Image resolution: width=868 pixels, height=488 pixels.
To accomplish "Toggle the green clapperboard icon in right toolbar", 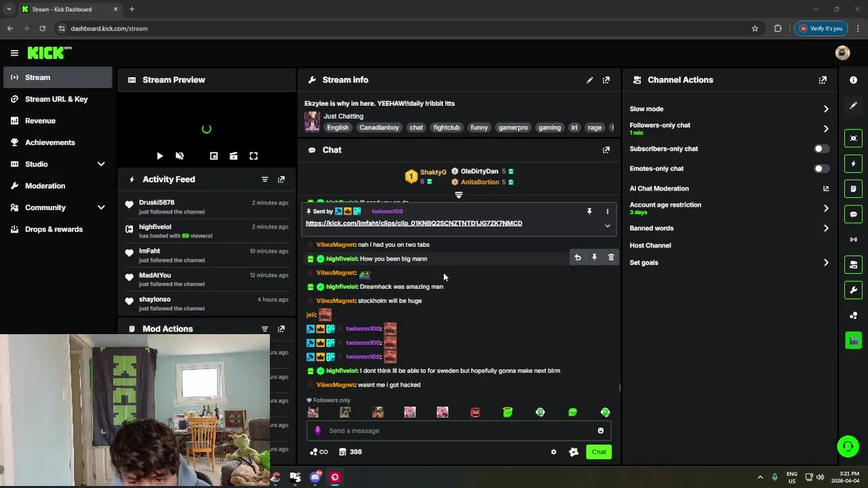I will coord(853,340).
